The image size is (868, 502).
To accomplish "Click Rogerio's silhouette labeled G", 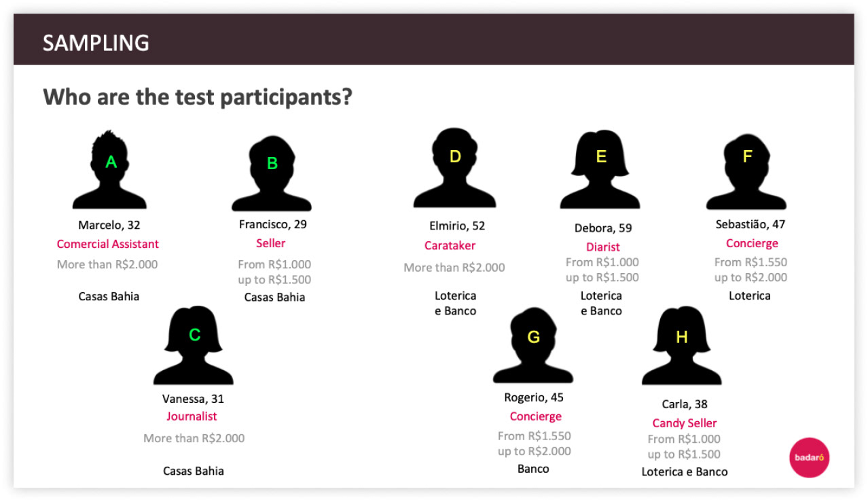I will pyautogui.click(x=533, y=345).
